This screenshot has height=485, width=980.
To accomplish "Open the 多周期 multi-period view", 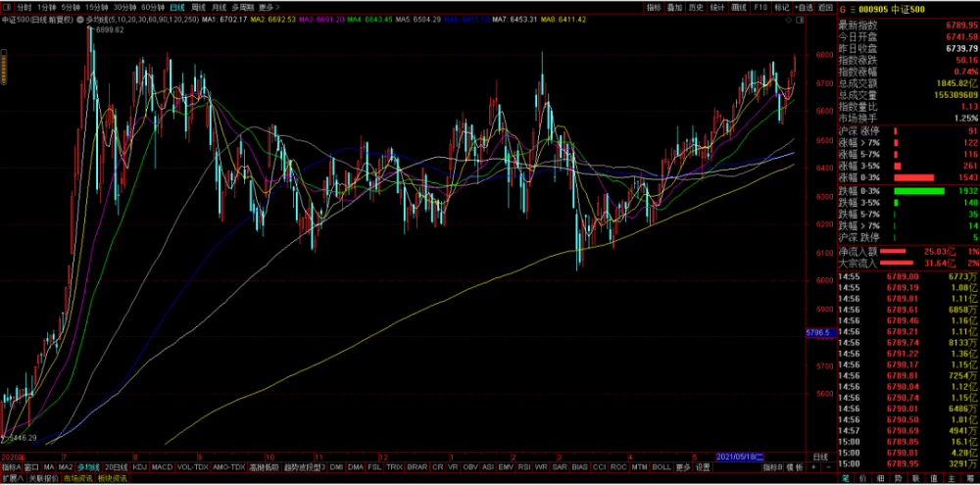I will [242, 8].
